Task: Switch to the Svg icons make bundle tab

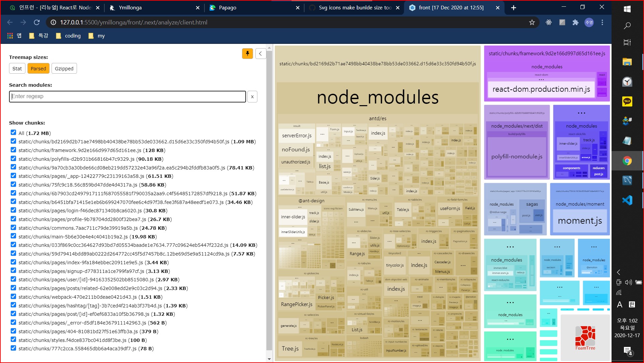Action: pos(354,8)
